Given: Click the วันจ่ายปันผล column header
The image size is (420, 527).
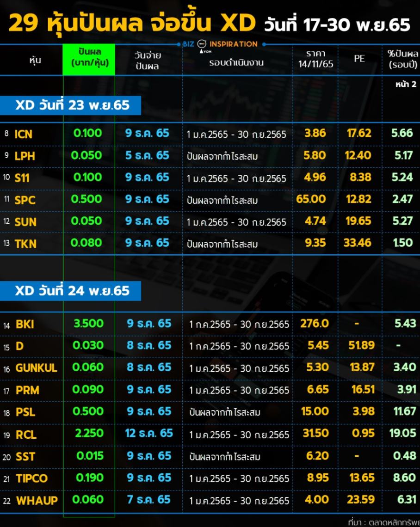Looking at the screenshot, I should (x=148, y=61).
